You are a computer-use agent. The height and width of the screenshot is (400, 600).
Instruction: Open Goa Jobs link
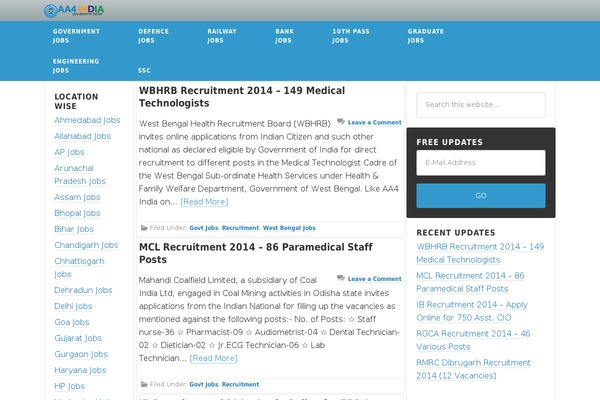pyautogui.click(x=72, y=322)
